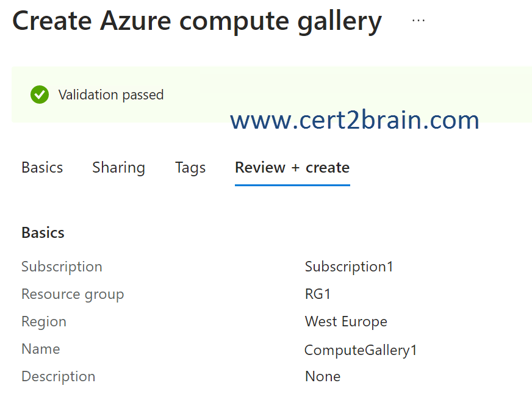
Task: Click the bold Basics section heading
Action: point(43,233)
